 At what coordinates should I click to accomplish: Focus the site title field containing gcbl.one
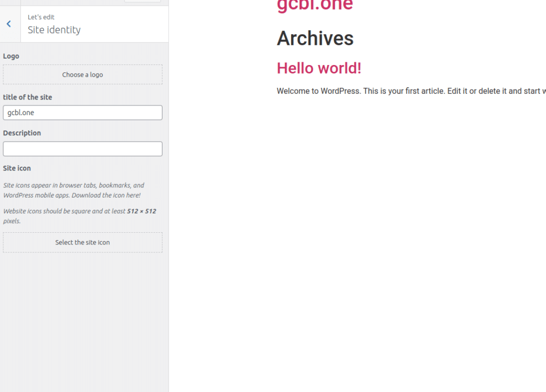83,113
